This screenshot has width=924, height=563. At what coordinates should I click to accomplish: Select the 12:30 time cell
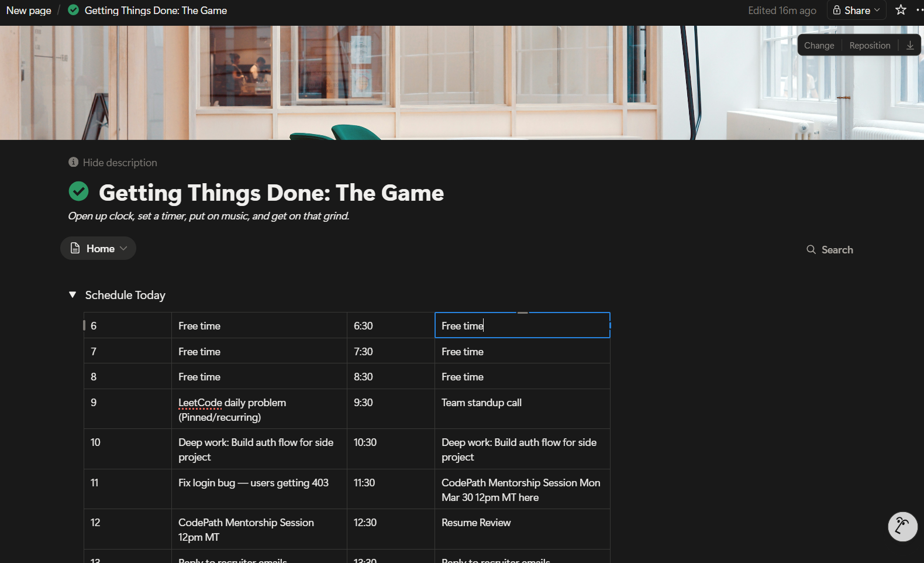pos(391,529)
